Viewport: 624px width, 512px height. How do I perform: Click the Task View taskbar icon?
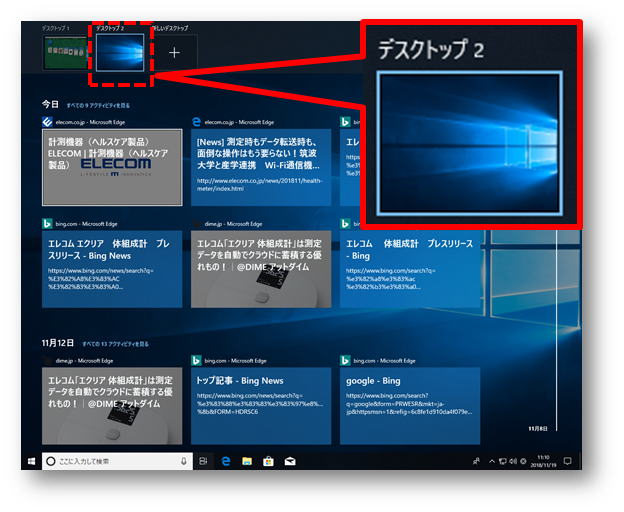(203, 461)
